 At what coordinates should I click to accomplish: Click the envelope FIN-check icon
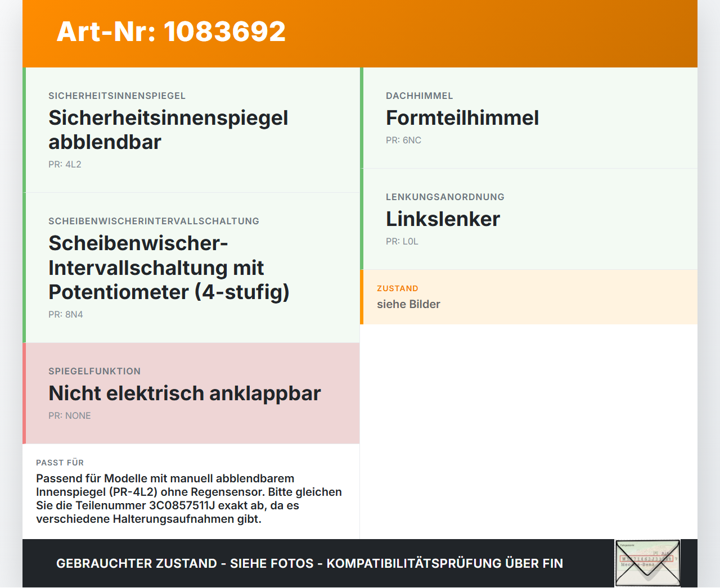coord(647,563)
